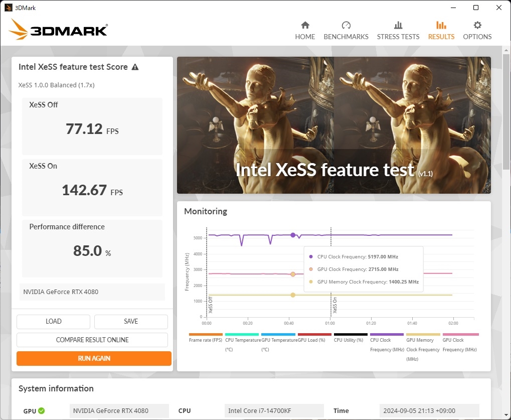Click the 3DMark window title icon

pos(8,8)
